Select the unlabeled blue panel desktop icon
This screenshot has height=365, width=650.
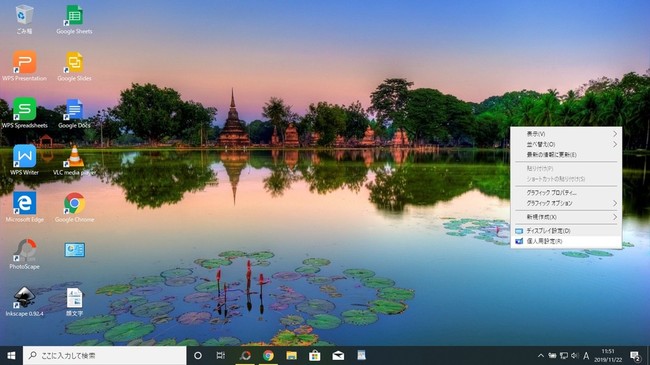(x=75, y=250)
